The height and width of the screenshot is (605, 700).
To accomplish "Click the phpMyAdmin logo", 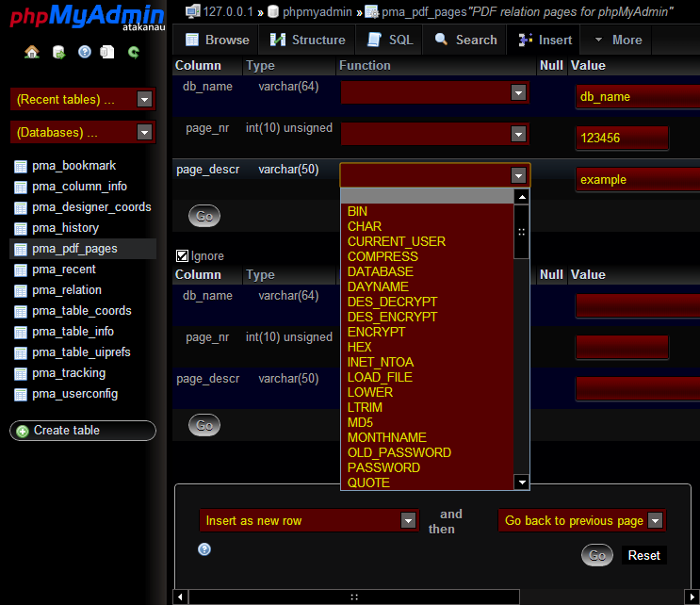I will coord(87,17).
